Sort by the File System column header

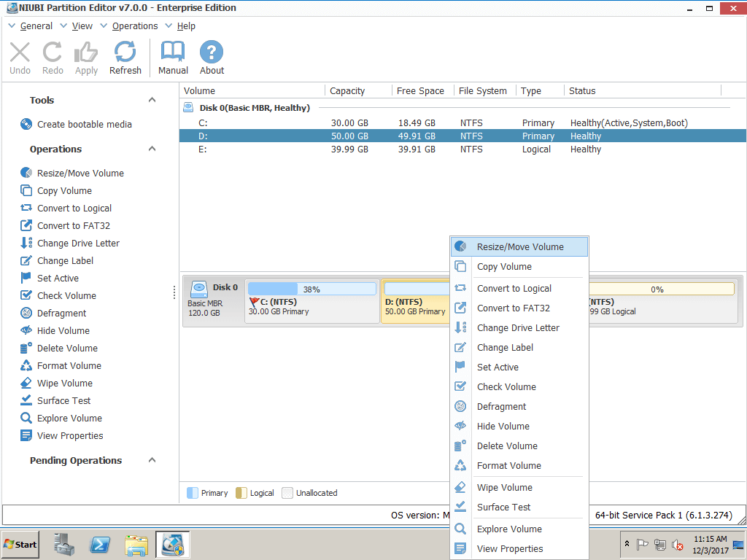pos(485,91)
